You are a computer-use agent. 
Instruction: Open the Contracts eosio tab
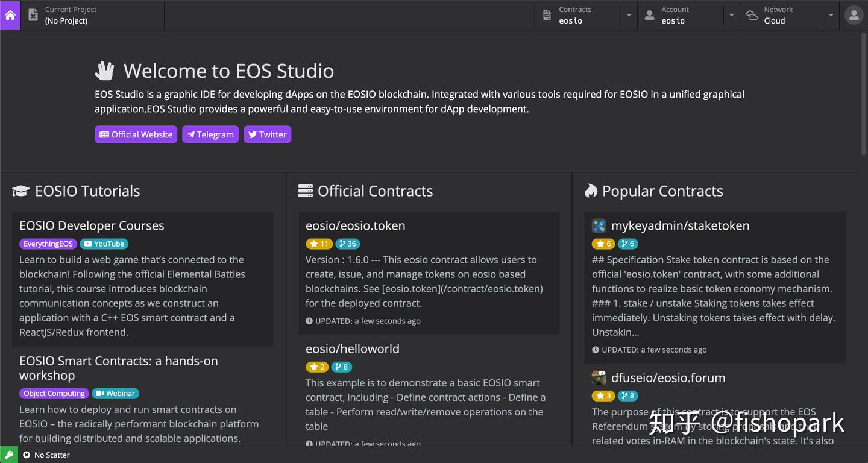coord(577,15)
